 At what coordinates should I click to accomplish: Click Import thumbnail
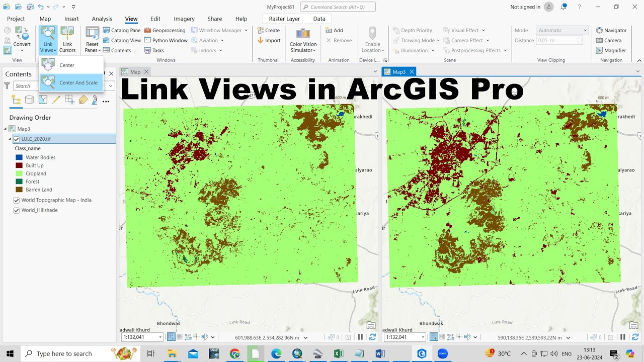point(269,40)
